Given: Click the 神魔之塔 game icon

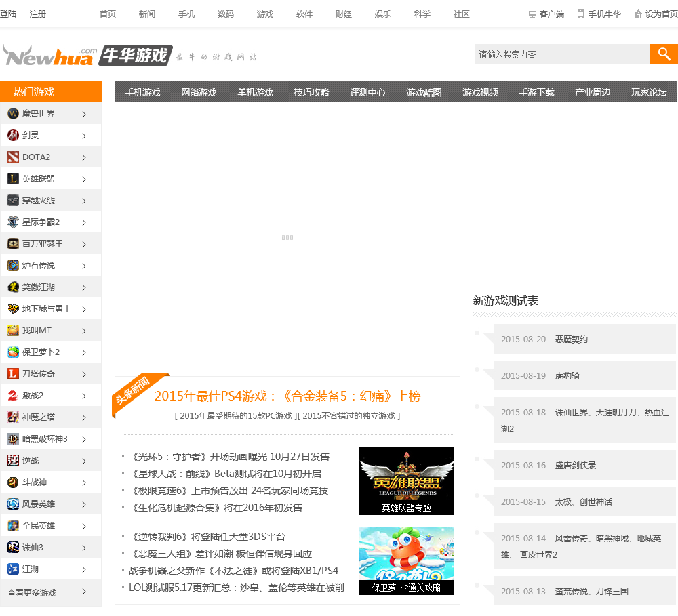Looking at the screenshot, I should pos(14,417).
